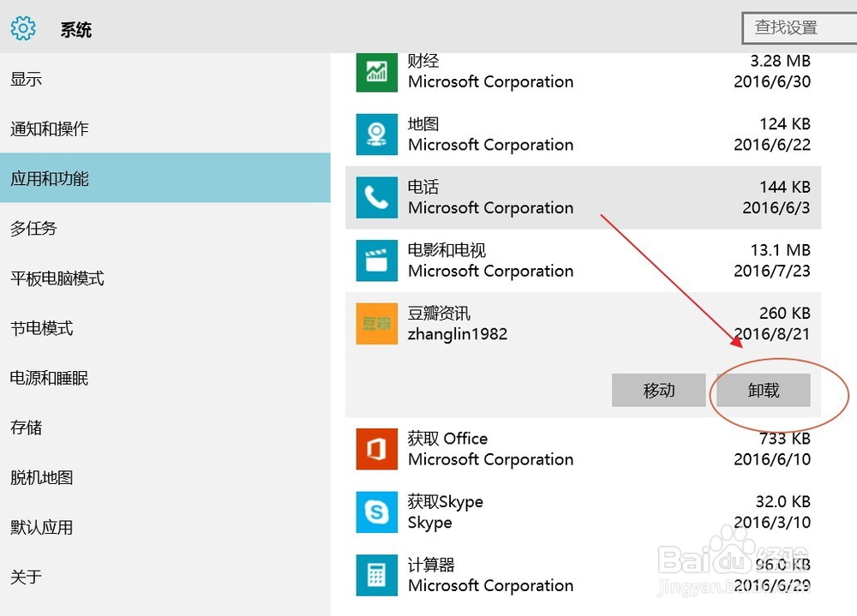This screenshot has width=857, height=616.
Task: Select 电源和睡眠 in the sidebar
Action: coord(50,378)
